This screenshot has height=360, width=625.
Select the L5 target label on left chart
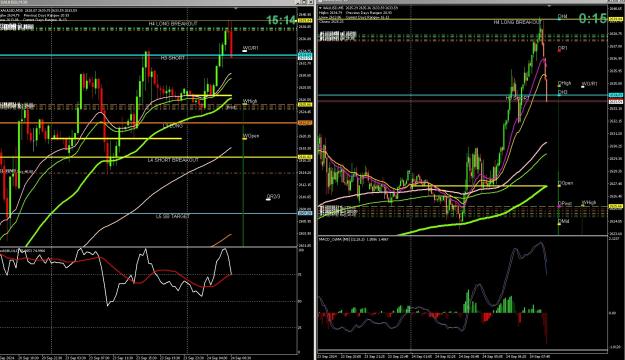(x=173, y=216)
